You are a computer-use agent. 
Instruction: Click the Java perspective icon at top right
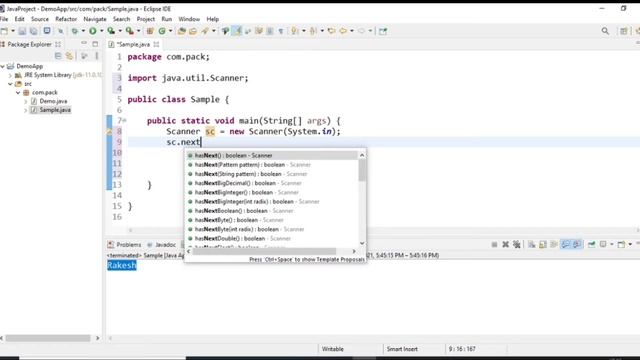[x=637, y=31]
